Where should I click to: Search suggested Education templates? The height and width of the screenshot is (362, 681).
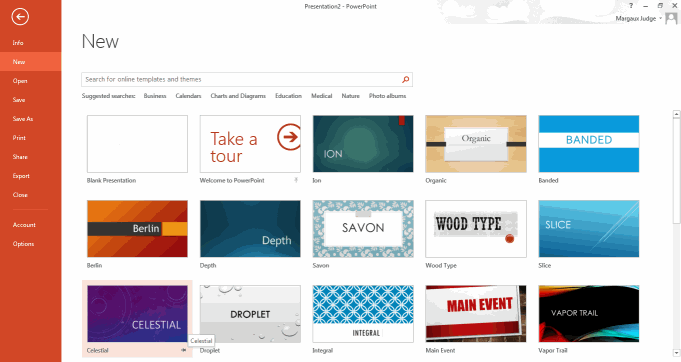click(x=288, y=96)
